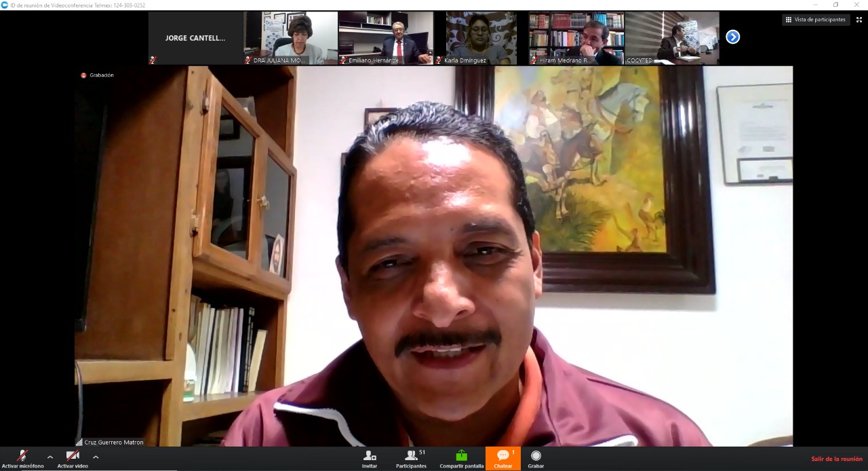Unmute using the Activar micrófono button
The image size is (868, 471).
(22, 458)
